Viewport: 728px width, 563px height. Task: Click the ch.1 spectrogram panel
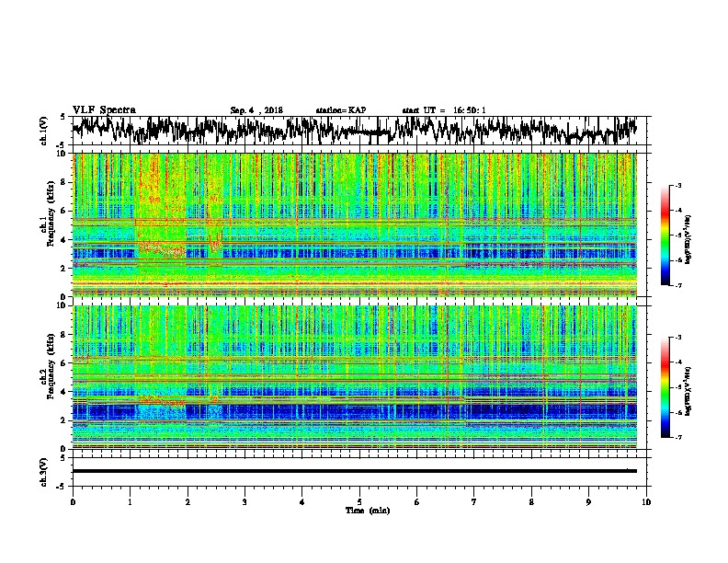354,224
